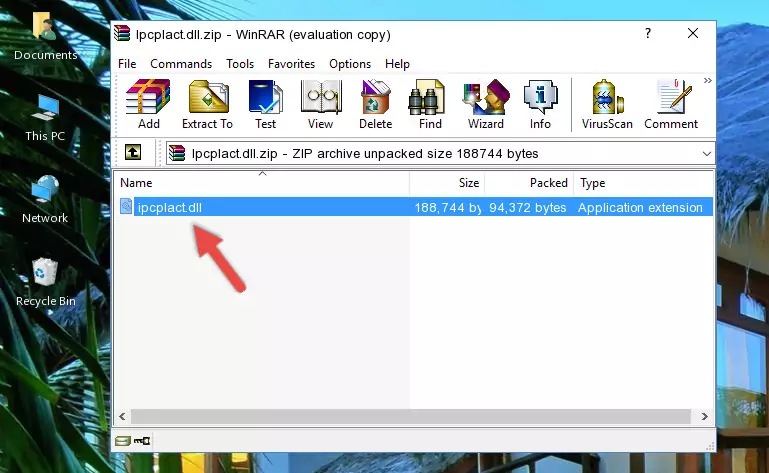Open the Commands menu
This screenshot has width=769, height=473.
click(x=181, y=64)
